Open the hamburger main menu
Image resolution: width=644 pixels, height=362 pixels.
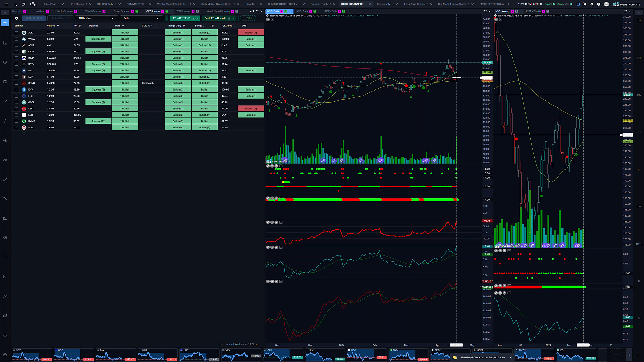(x=6, y=4)
